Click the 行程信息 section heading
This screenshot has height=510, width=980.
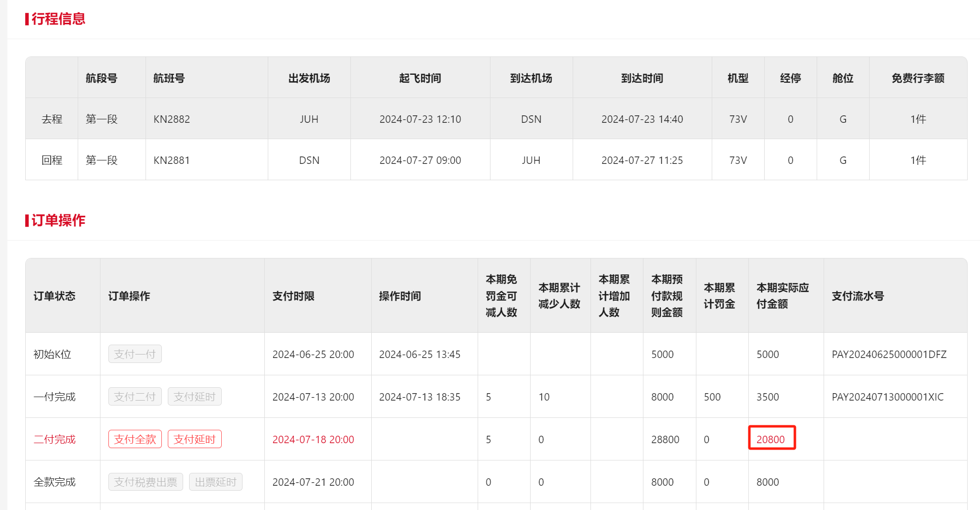point(58,19)
